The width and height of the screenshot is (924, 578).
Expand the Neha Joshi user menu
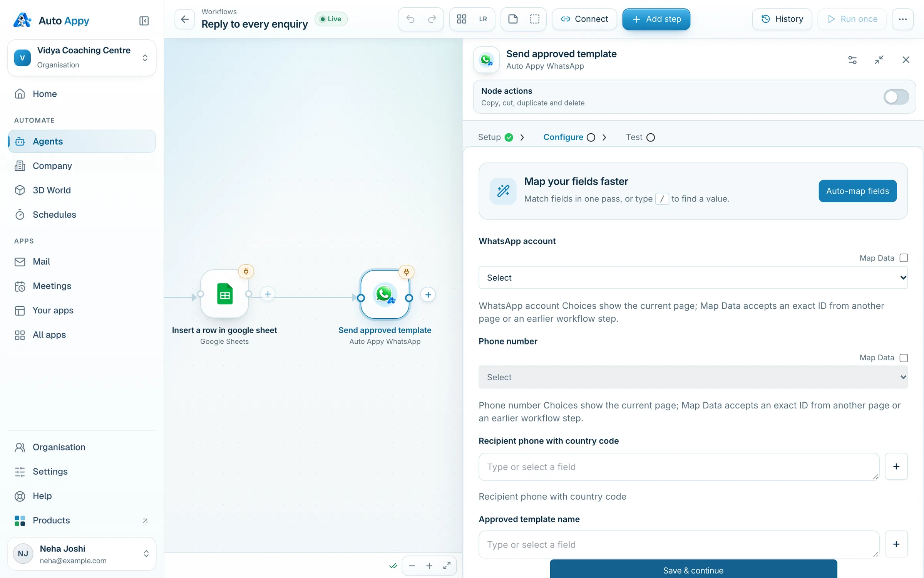82,554
